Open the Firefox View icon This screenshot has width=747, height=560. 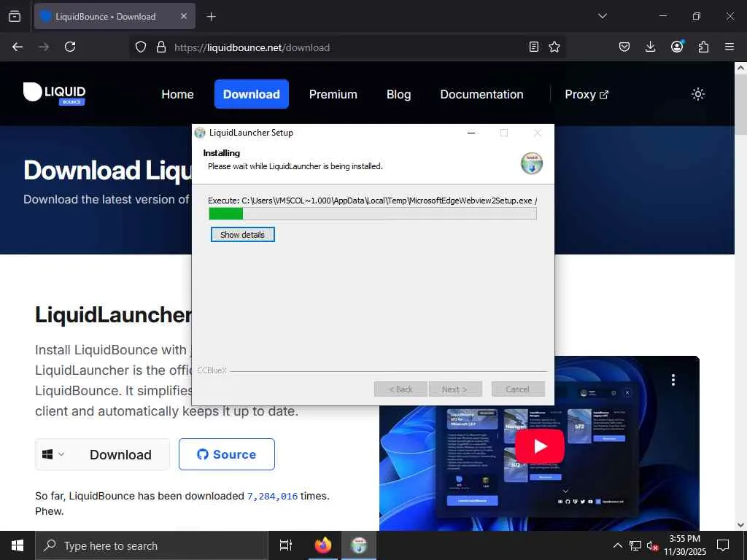point(15,16)
